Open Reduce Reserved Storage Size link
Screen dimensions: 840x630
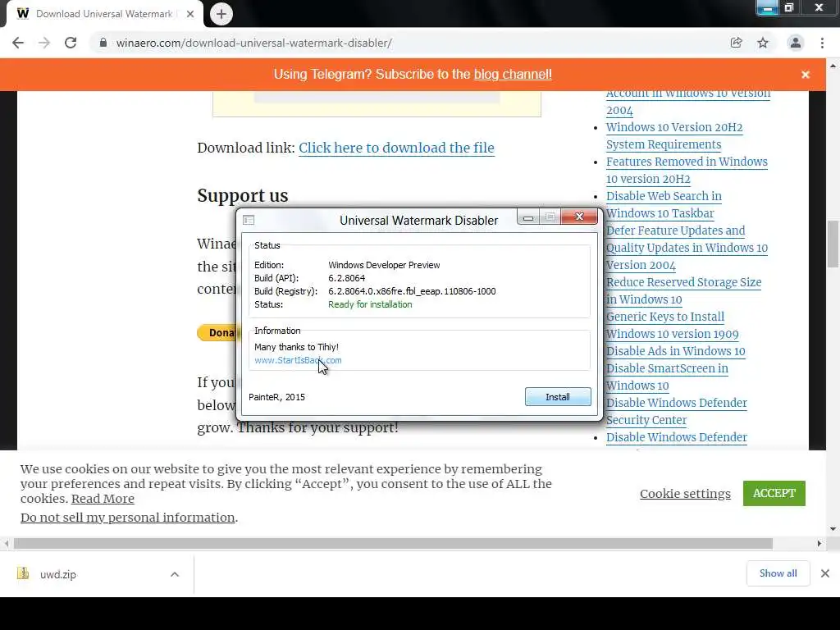[683, 291]
